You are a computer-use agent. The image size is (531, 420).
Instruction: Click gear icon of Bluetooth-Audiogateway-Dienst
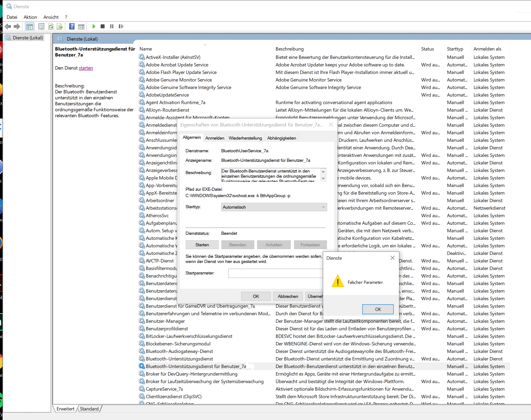point(142,351)
